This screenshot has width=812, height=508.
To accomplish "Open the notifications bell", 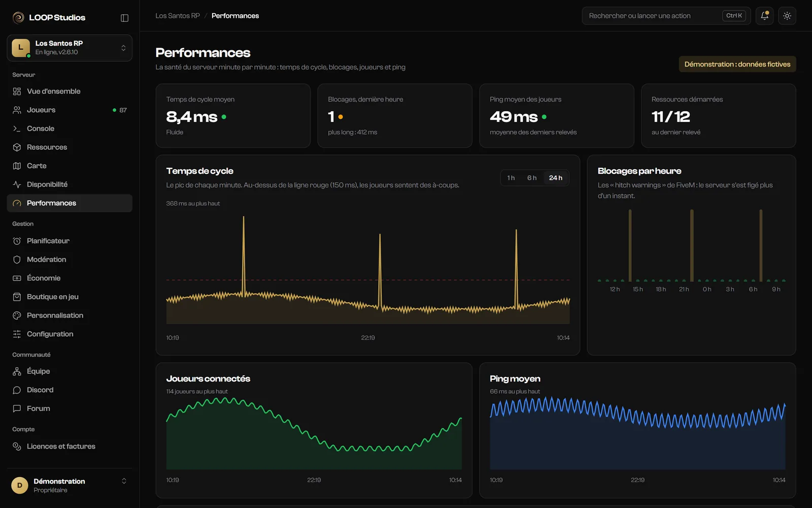I will pos(764,16).
